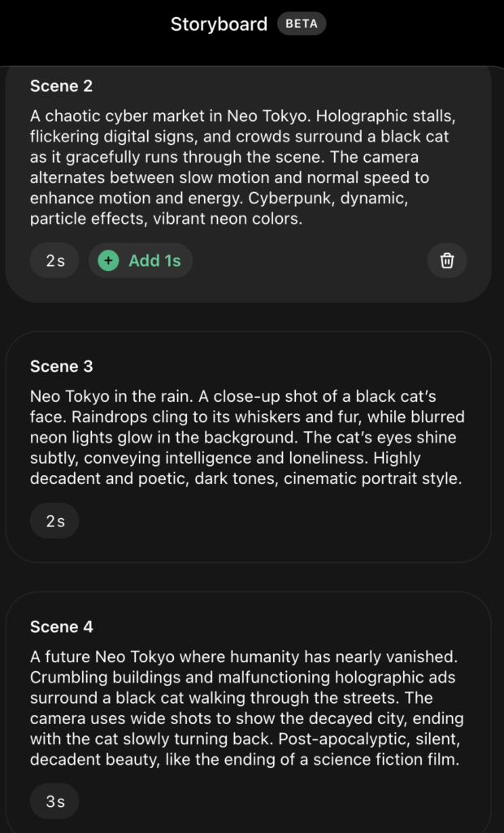Click the BETA badge next to Storyboard
This screenshot has width=504, height=833.
tap(302, 24)
